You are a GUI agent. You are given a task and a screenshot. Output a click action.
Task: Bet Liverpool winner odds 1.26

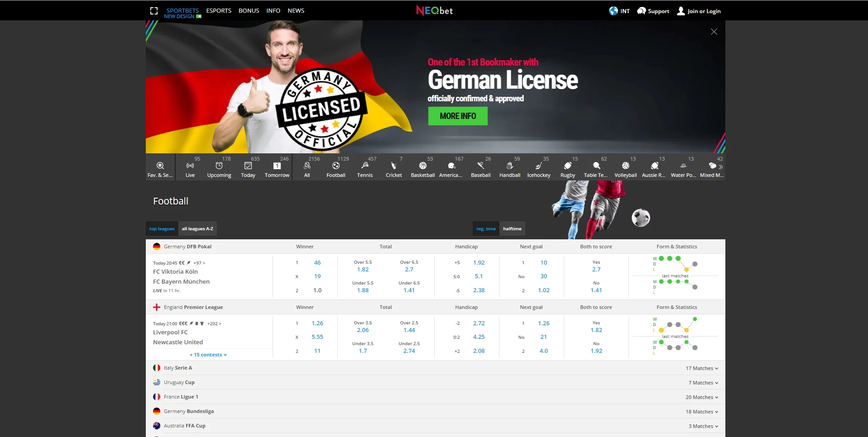pyautogui.click(x=317, y=323)
